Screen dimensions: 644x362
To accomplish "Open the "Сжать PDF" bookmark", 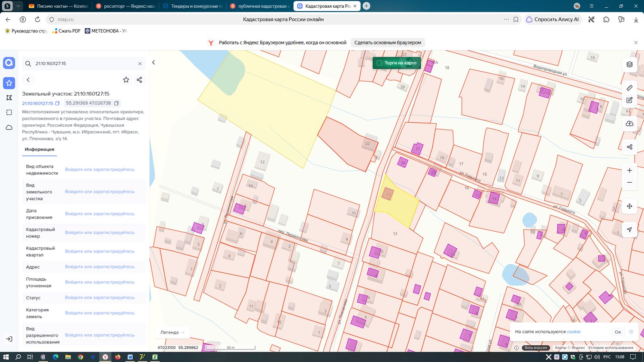I will tap(66, 31).
